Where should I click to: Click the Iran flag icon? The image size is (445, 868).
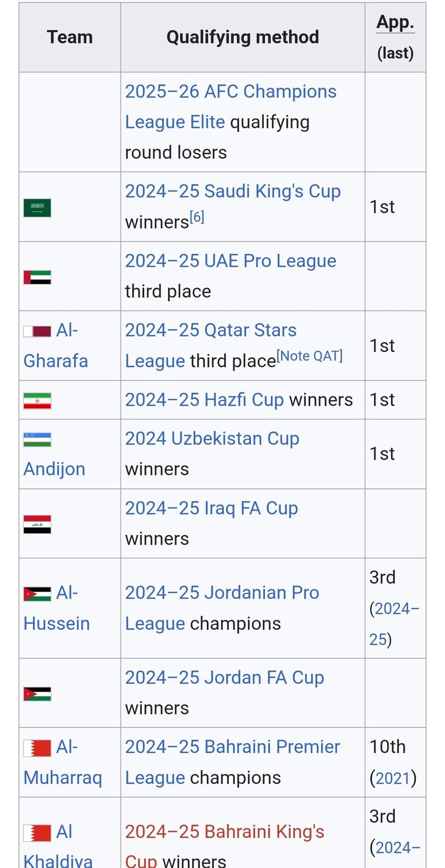coord(37,401)
